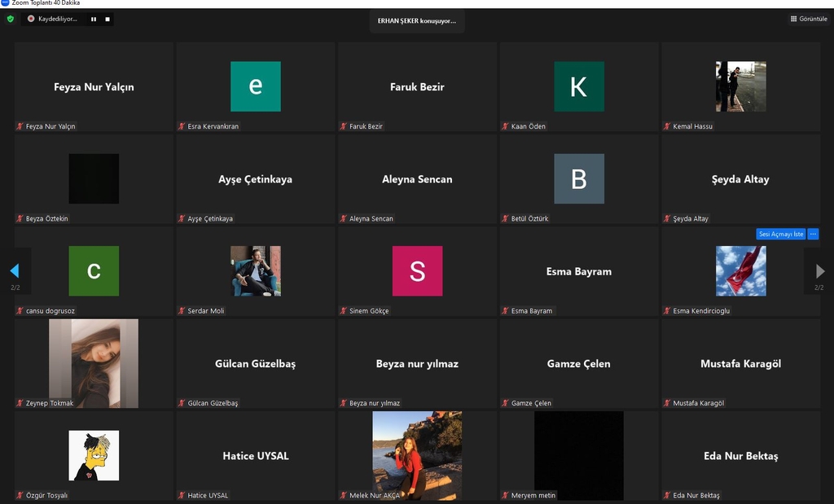Click the muted mic icon beside Özgür Tosyalı
The width and height of the screenshot is (834, 504).
click(20, 496)
